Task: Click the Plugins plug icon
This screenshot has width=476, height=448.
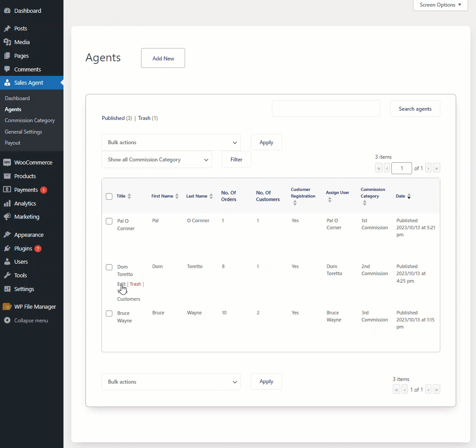Action: tap(7, 248)
